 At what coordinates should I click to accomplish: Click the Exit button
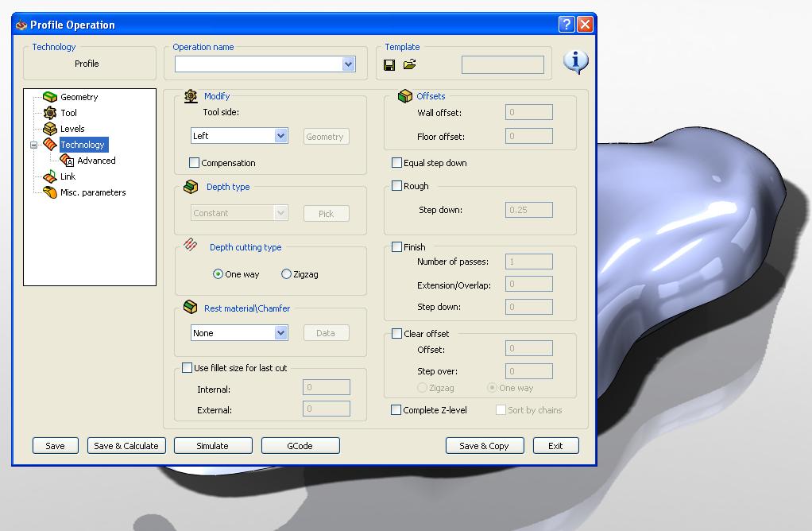point(556,445)
